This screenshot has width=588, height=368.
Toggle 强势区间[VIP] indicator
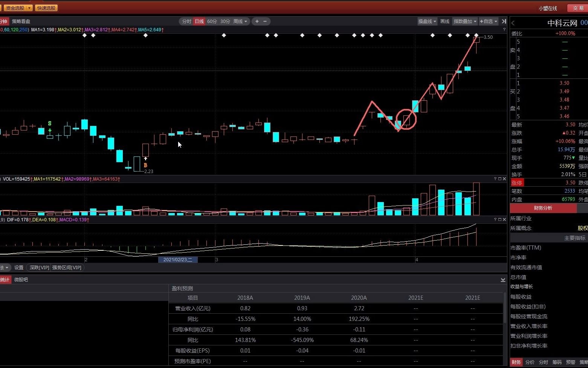pyautogui.click(x=67, y=268)
